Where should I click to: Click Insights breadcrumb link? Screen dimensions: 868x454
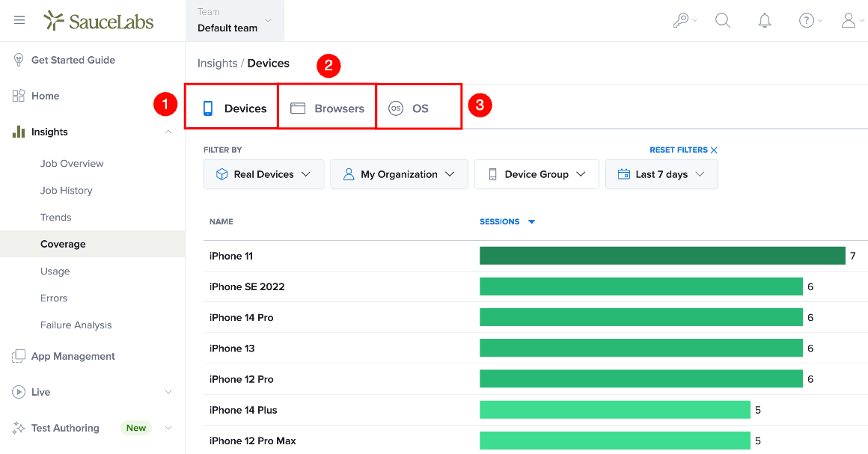pyautogui.click(x=218, y=63)
